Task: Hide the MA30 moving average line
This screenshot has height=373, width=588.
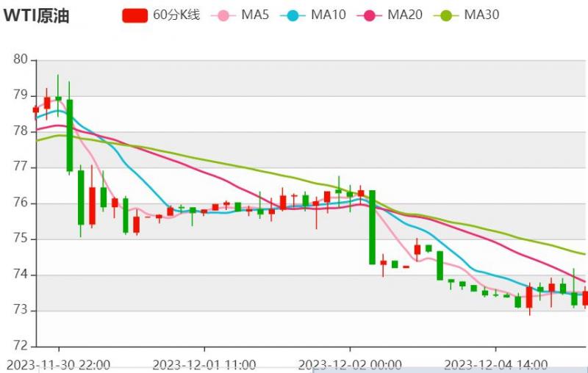Action: (466, 15)
